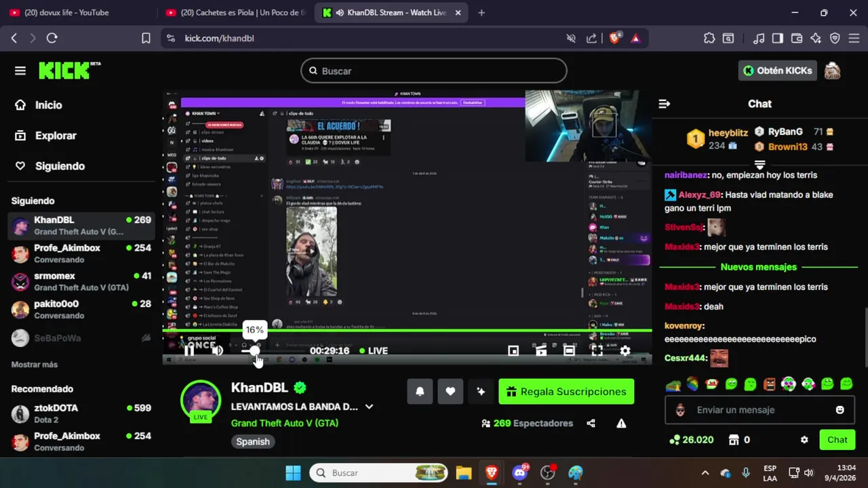This screenshot has height=488, width=868.
Task: Click the Enviar un mensaje field
Action: pyautogui.click(x=758, y=410)
